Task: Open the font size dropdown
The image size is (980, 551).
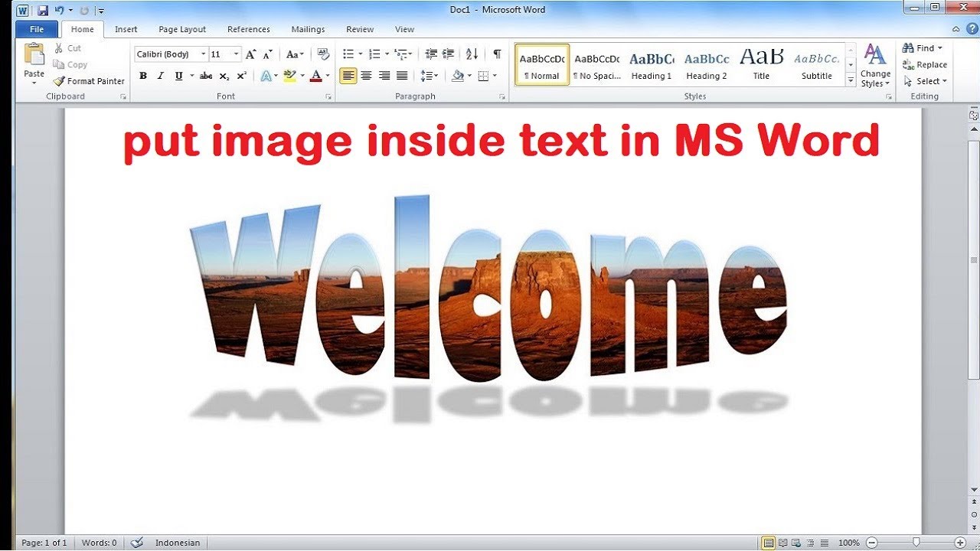Action: click(237, 54)
